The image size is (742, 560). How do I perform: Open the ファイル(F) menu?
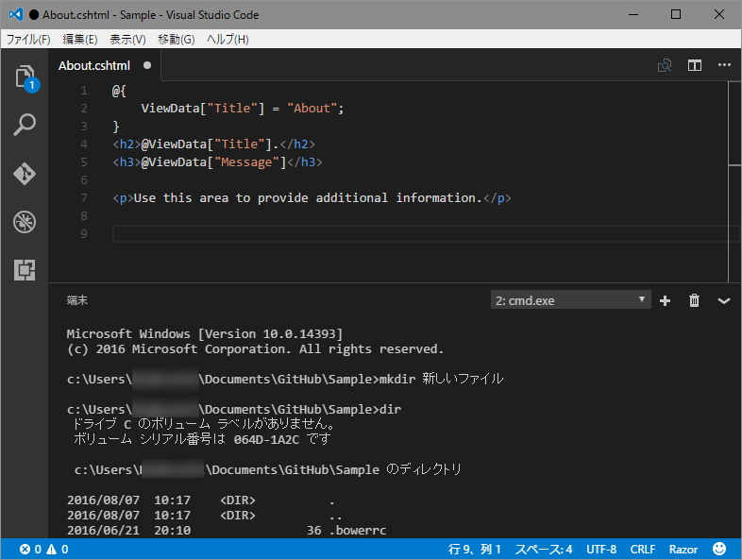[x=28, y=40]
